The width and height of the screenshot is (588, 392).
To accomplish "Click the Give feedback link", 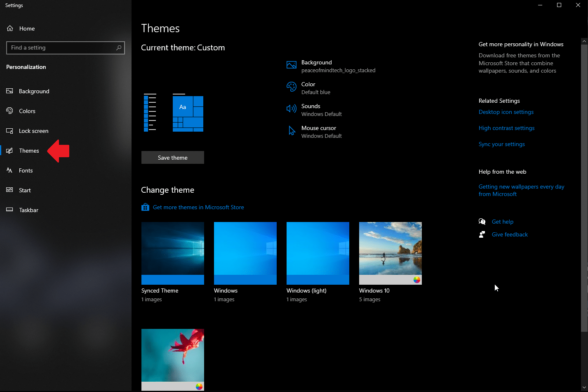I will [510, 234].
